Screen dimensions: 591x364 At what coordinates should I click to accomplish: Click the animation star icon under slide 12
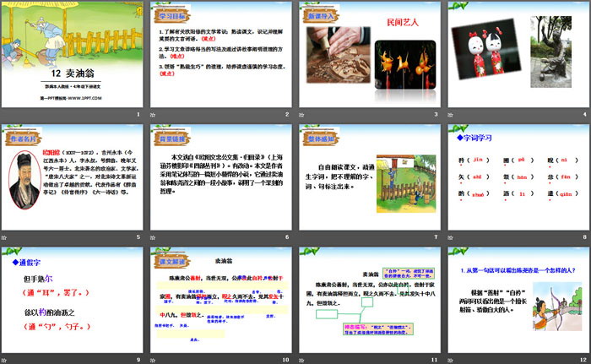click(x=450, y=361)
